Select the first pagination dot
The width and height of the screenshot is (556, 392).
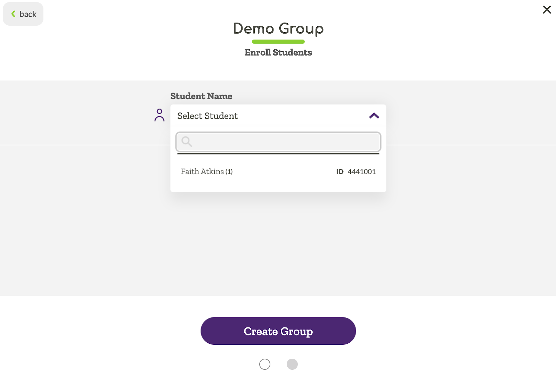(264, 364)
